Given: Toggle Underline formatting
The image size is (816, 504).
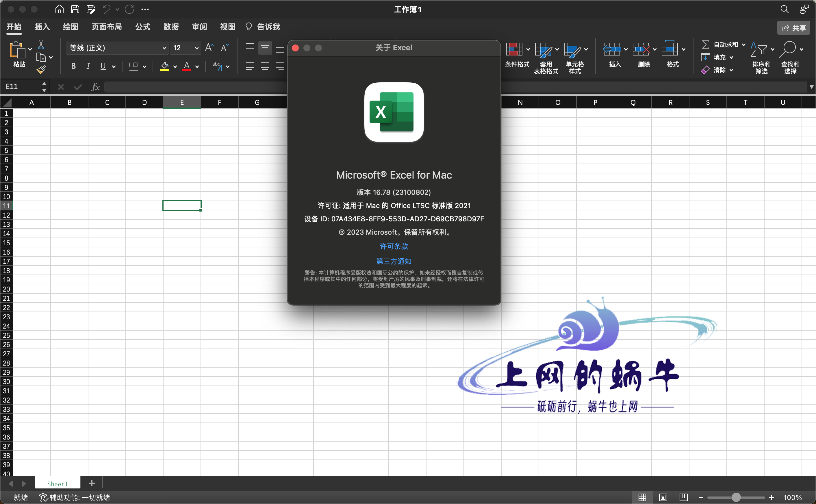Looking at the screenshot, I should (x=103, y=66).
